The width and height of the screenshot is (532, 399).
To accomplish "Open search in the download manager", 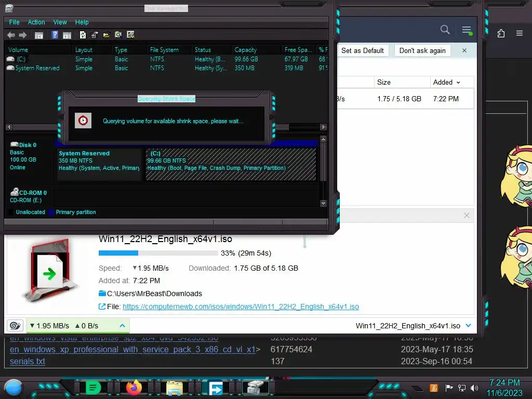I will point(445,30).
